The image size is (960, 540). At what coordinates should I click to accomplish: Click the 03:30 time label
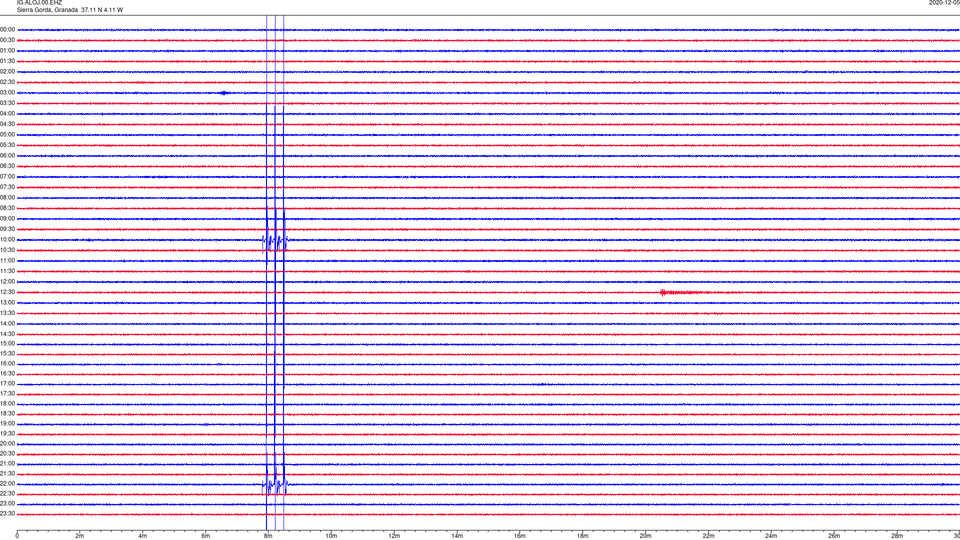coord(7,103)
